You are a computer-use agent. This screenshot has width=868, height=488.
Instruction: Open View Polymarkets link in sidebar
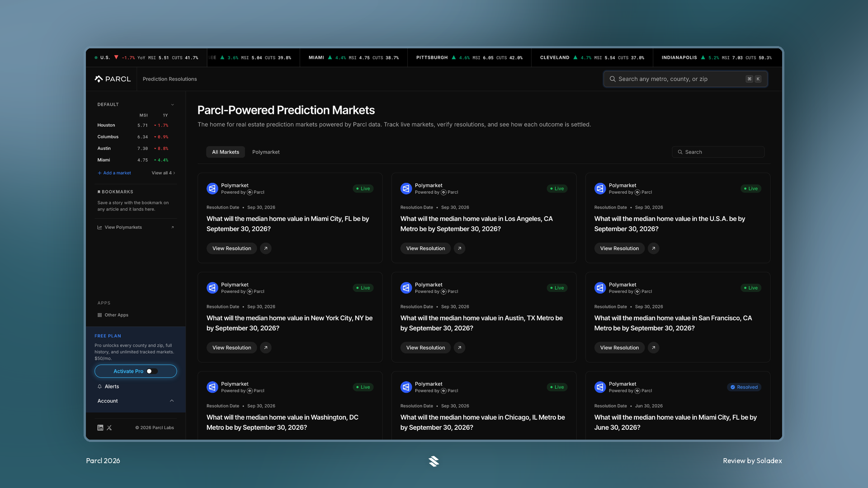pos(136,228)
